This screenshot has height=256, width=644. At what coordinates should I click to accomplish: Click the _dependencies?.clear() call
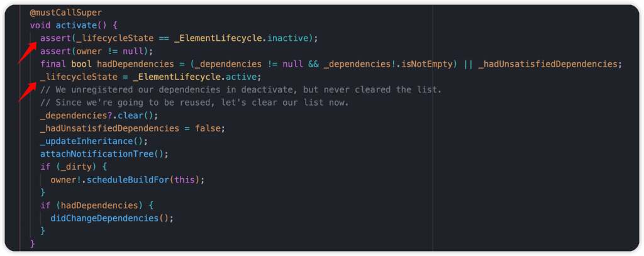pos(99,116)
